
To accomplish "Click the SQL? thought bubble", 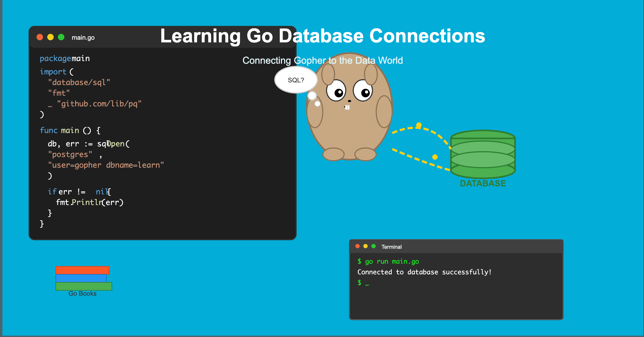I will coord(296,80).
